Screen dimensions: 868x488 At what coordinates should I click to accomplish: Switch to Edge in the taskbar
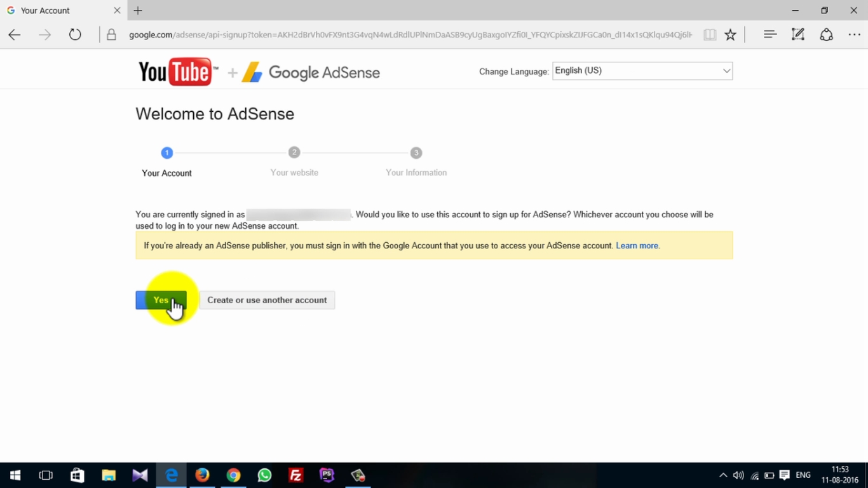[172, 475]
